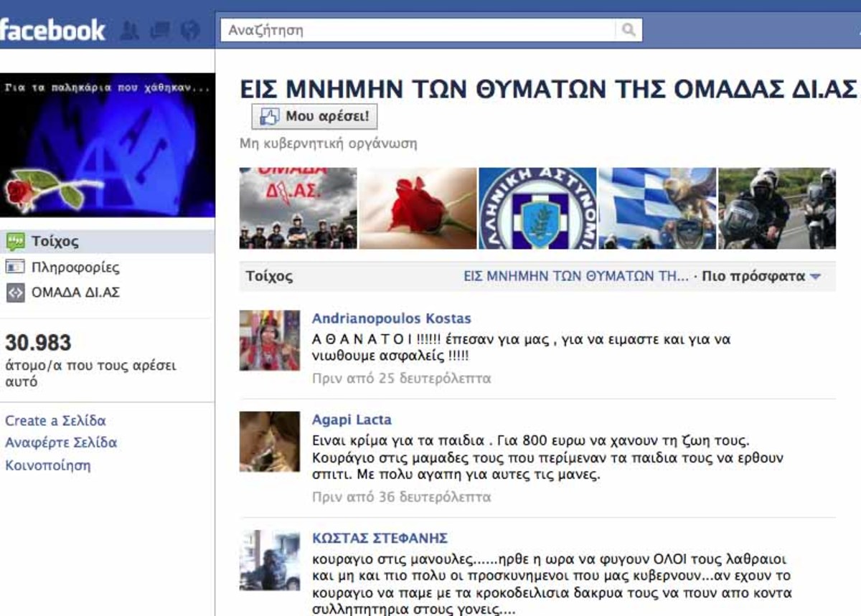This screenshot has height=616, width=861.
Task: Click ΚΩΣΤΑΣ ΣΤΕΦΑΝΗΣ avatar picture
Action: 270,560
